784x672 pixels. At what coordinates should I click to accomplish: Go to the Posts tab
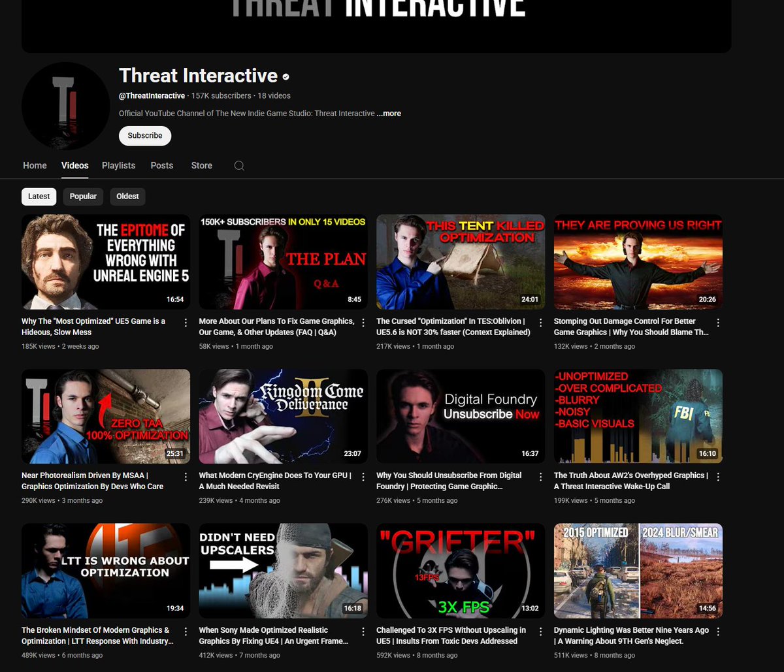pos(162,166)
